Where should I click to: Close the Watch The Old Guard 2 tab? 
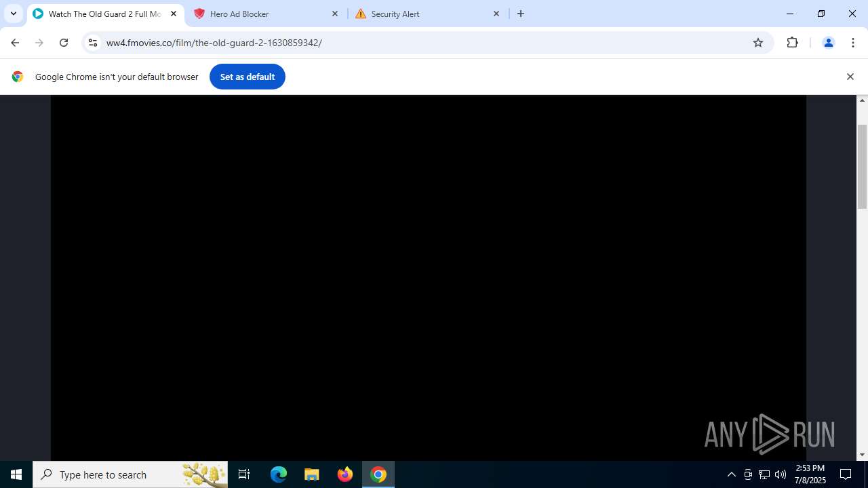tap(174, 14)
